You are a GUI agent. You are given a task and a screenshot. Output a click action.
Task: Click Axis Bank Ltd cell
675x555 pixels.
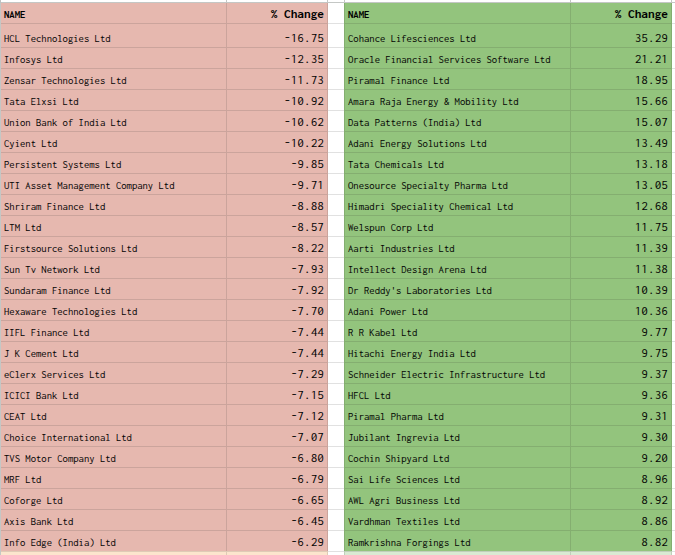click(x=113, y=521)
